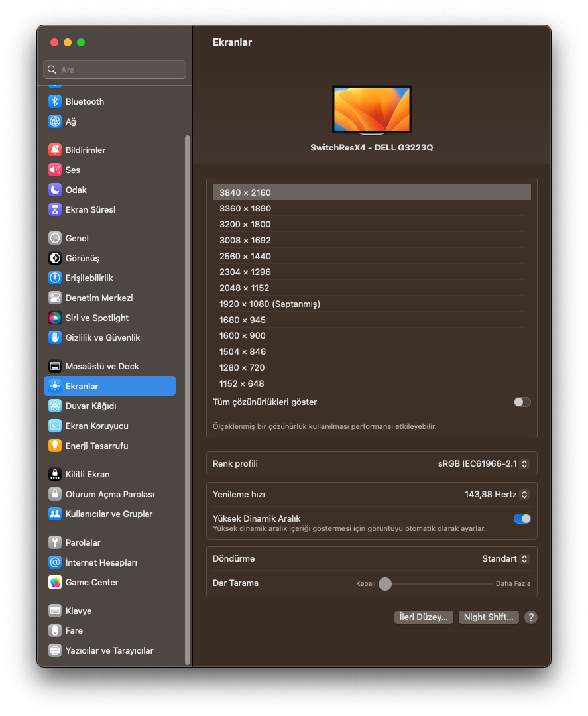Image resolution: width=588 pixels, height=716 pixels.
Task: Toggle Tüm çözünürlükleri göster switch
Action: (522, 402)
